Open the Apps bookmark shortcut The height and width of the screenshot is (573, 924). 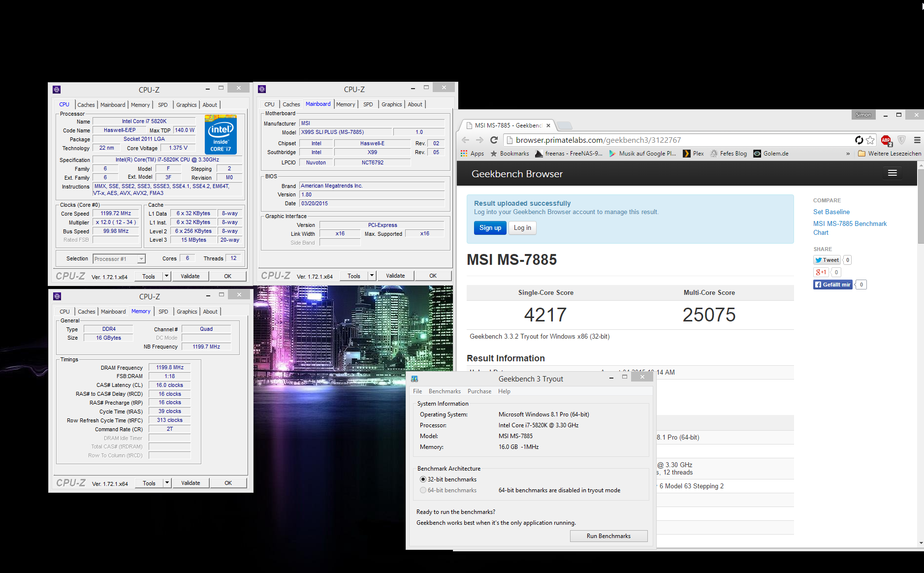coord(472,154)
